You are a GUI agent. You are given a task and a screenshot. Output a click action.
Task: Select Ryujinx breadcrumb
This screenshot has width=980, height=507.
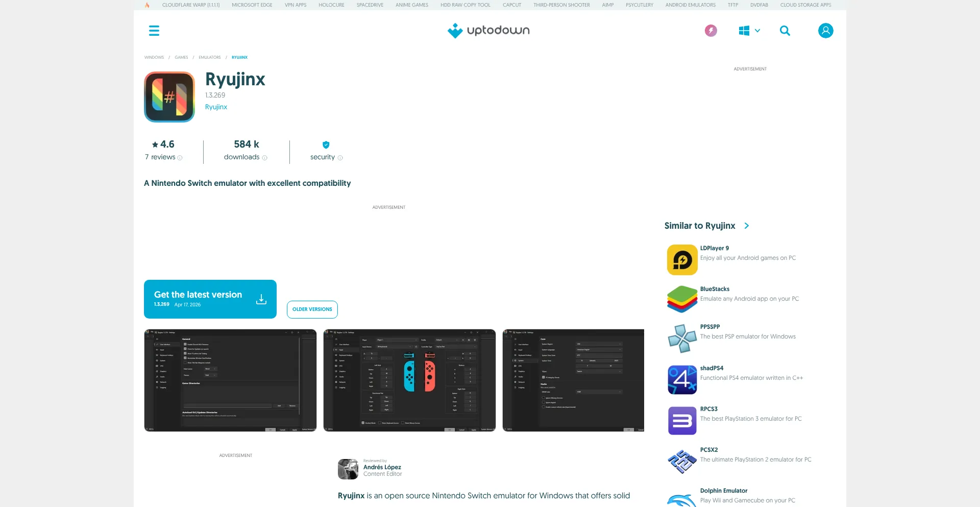coord(239,57)
